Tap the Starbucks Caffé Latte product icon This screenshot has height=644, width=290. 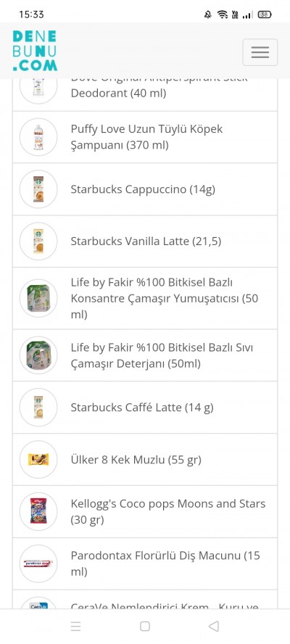(38, 408)
